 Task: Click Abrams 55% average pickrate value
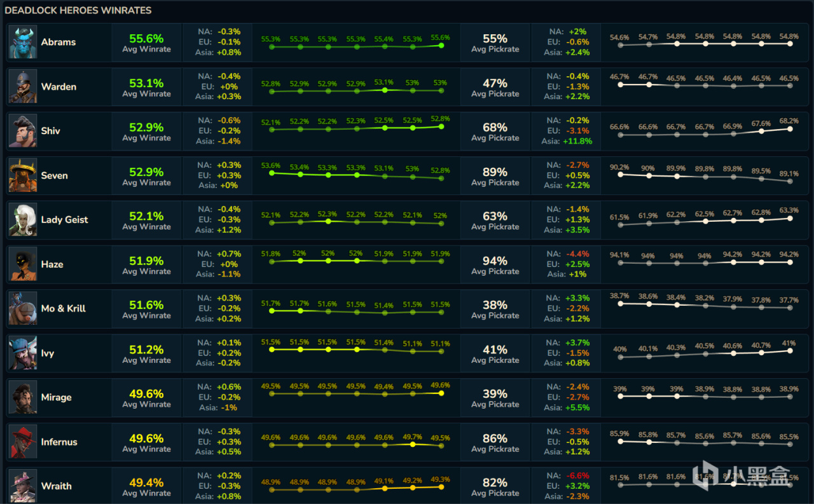[495, 38]
